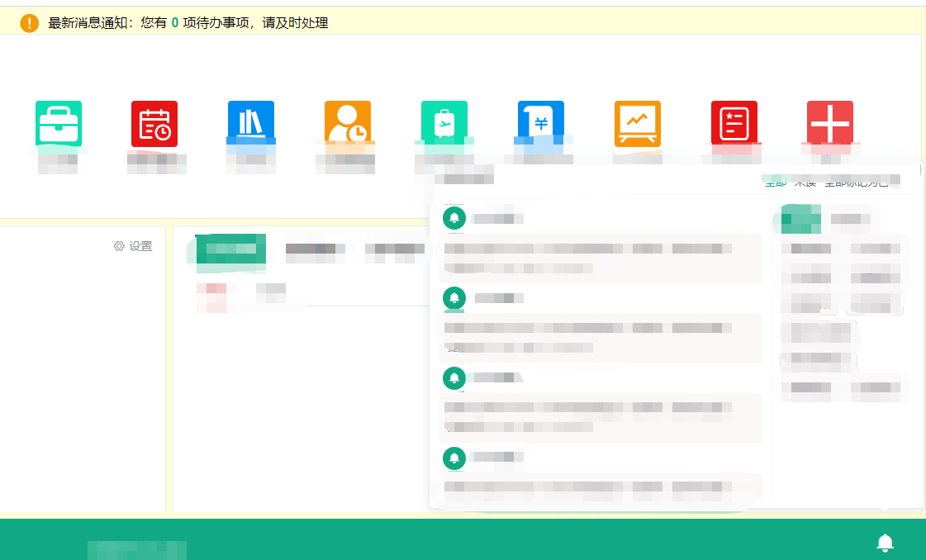This screenshot has height=560, width=926.
Task: Open the orange person-with-clock attendance icon
Action: coord(348,123)
